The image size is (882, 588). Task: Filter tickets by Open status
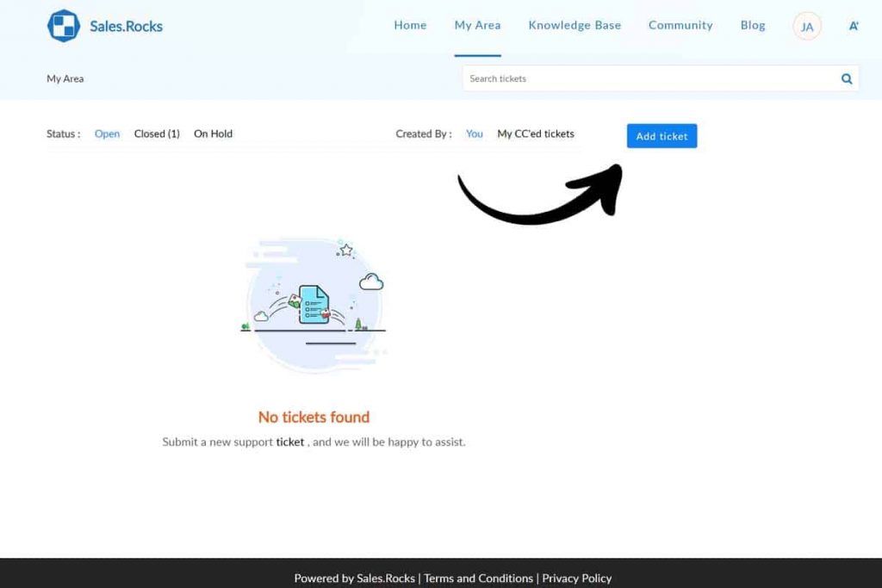pos(107,134)
